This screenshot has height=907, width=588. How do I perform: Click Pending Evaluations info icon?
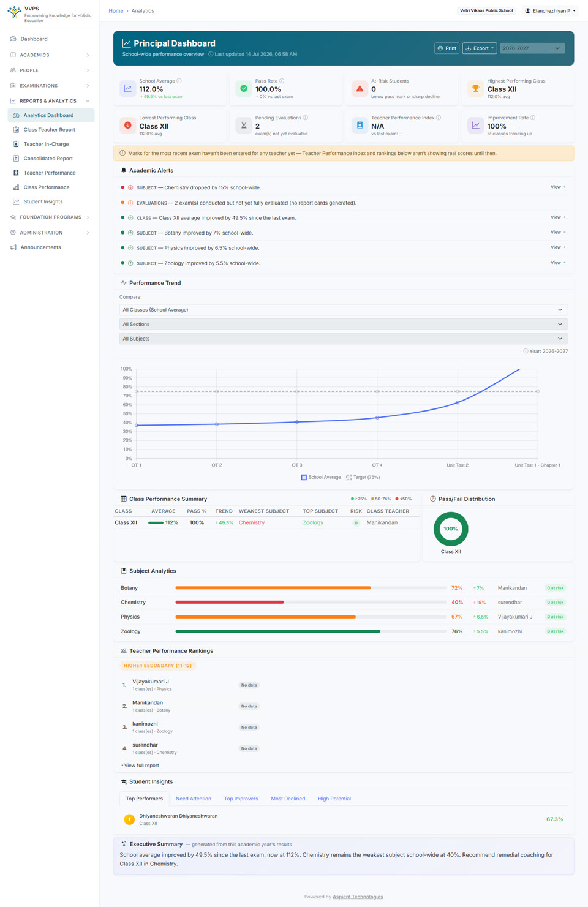pyautogui.click(x=306, y=118)
